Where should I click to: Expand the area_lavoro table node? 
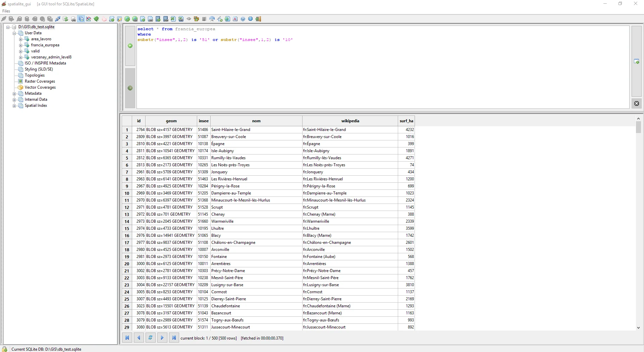coord(21,39)
